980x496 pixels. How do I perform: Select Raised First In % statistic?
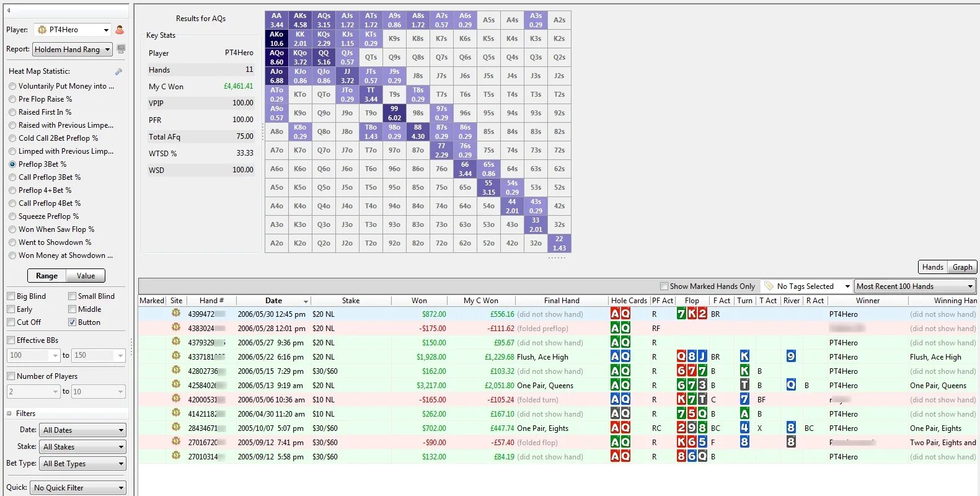click(12, 112)
